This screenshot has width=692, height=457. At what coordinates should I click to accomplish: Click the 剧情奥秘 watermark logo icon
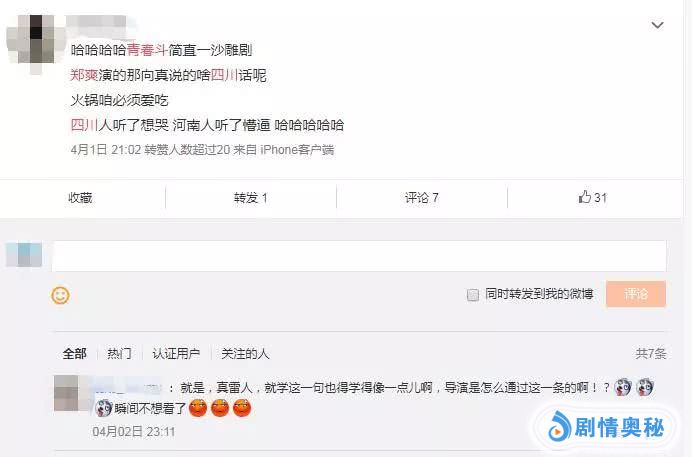(x=559, y=426)
